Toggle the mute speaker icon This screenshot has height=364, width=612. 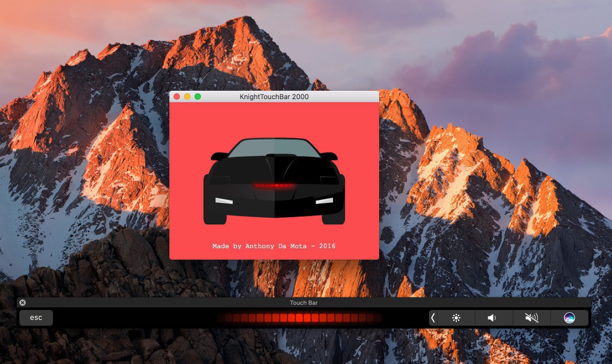(532, 318)
